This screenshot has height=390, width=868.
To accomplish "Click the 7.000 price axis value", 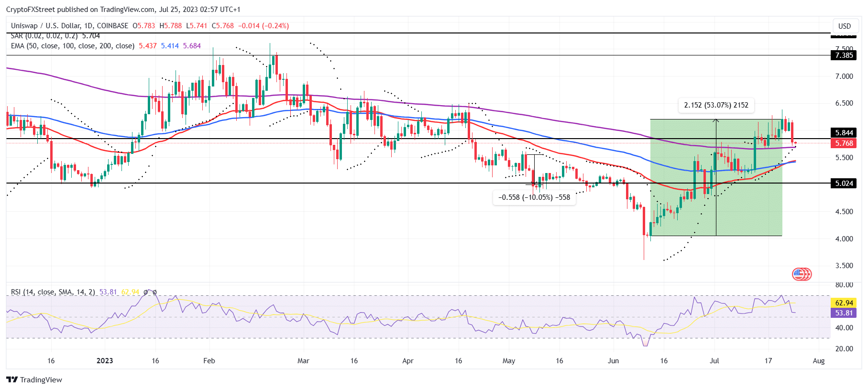I will pos(844,76).
